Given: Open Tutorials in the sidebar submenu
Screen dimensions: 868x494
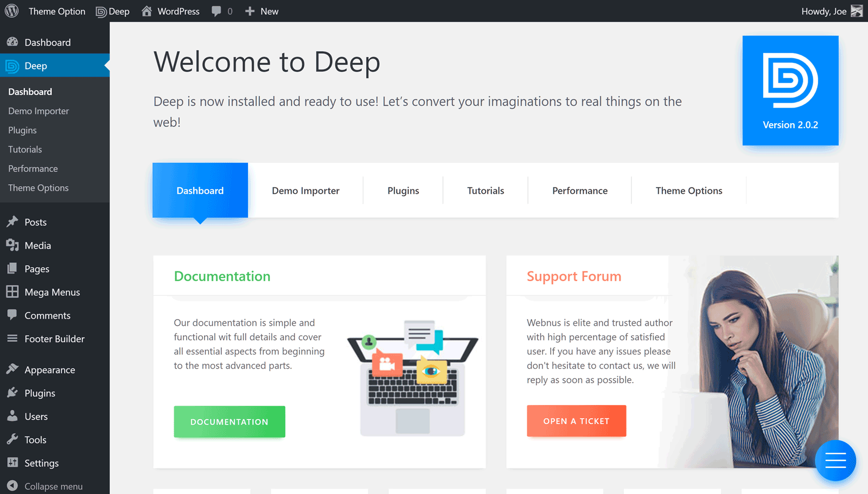Looking at the screenshot, I should 25,149.
